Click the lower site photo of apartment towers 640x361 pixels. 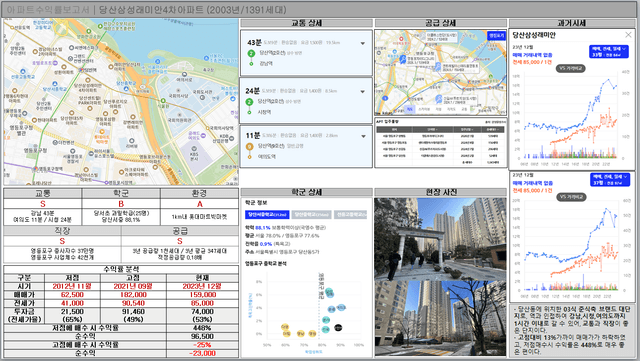(440, 318)
